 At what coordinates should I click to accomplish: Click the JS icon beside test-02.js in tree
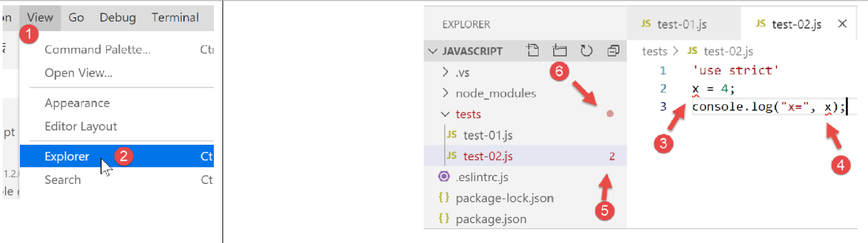452,156
